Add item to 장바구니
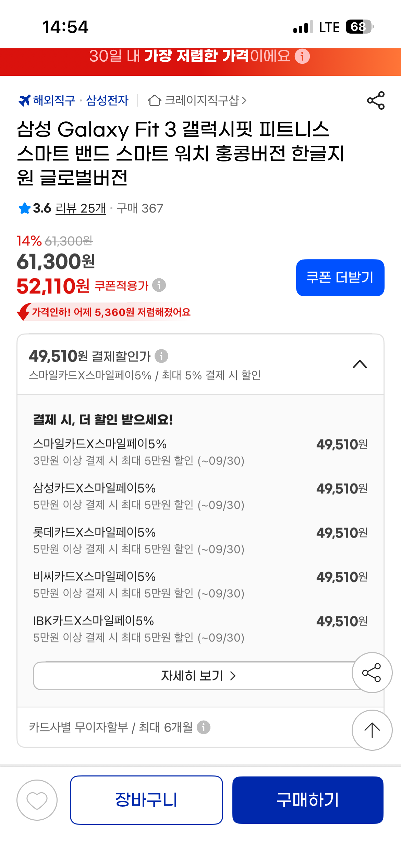Viewport: 401px width, 868px height. point(146,800)
